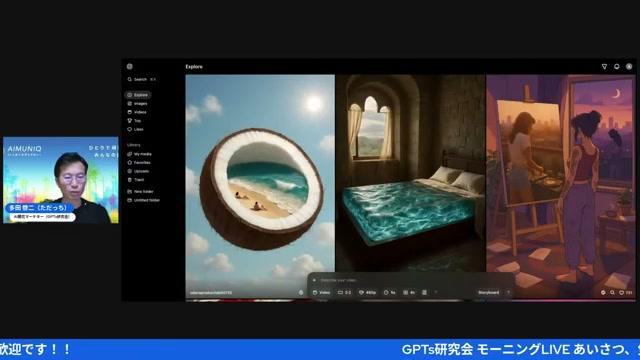Open the Likes section

pos(136,129)
